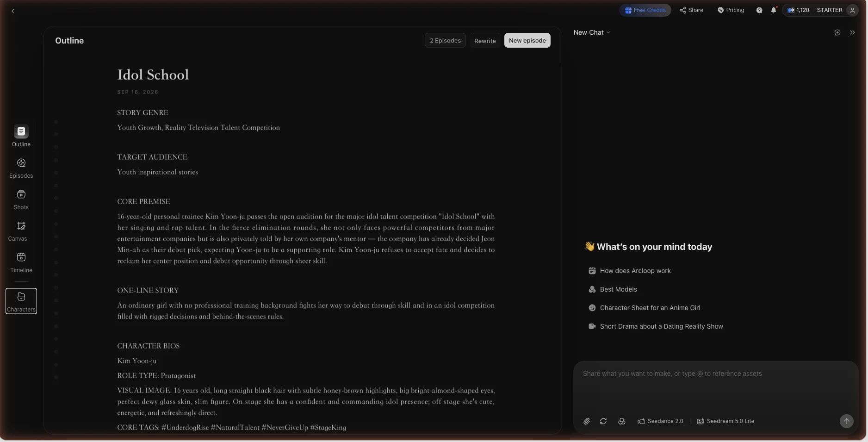868x442 pixels.
Task: Send the chat message with arrow button
Action: [846, 421]
